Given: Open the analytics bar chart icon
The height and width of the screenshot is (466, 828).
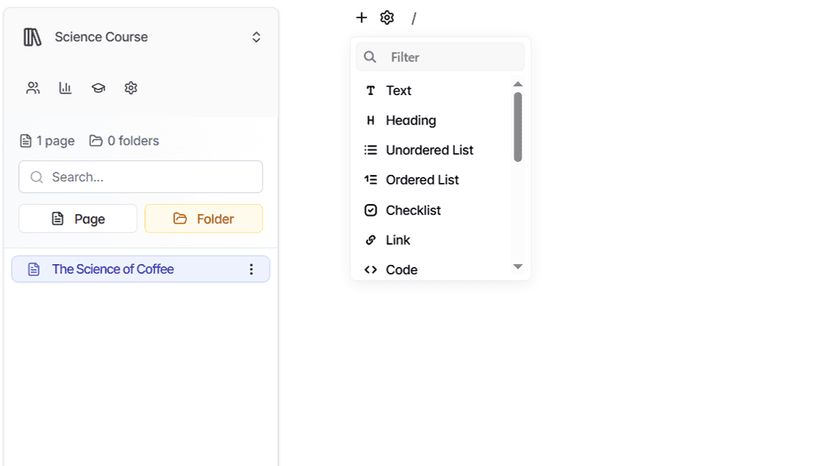Looking at the screenshot, I should pyautogui.click(x=65, y=88).
